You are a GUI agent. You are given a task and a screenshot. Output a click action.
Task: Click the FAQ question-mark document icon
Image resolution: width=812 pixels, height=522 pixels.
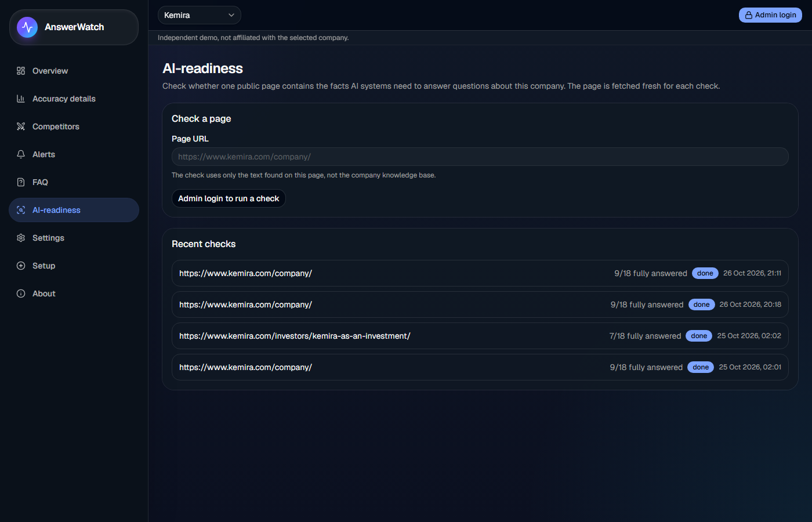21,182
